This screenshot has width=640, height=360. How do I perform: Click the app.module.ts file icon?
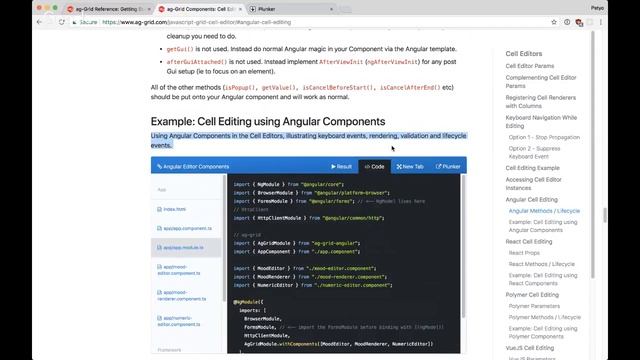pos(159,247)
